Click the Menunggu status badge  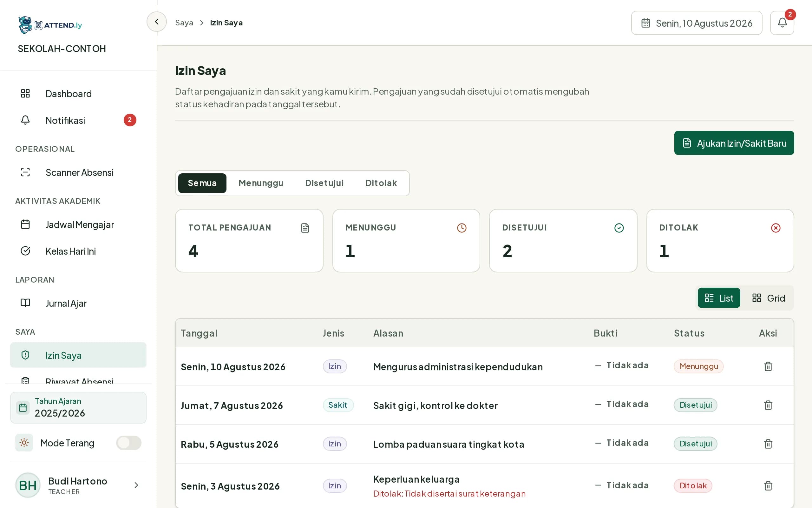[x=698, y=366]
